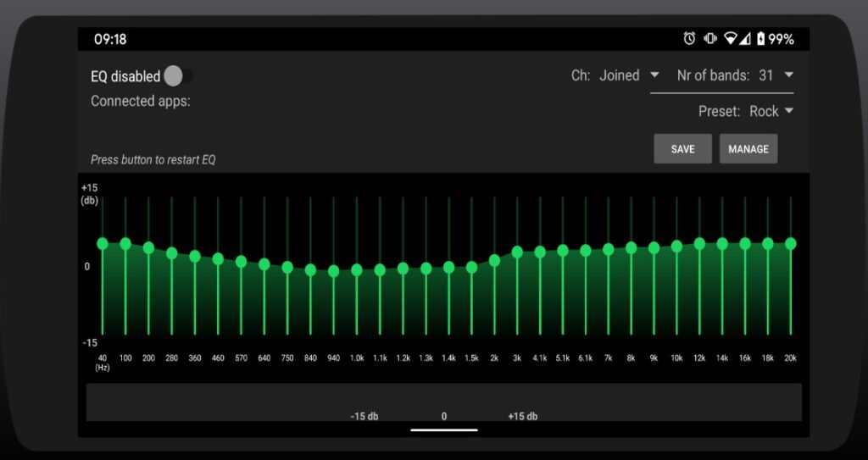Viewport: 868px width, 460px height.
Task: Toggle the EQ disabled switch
Action: [x=176, y=76]
